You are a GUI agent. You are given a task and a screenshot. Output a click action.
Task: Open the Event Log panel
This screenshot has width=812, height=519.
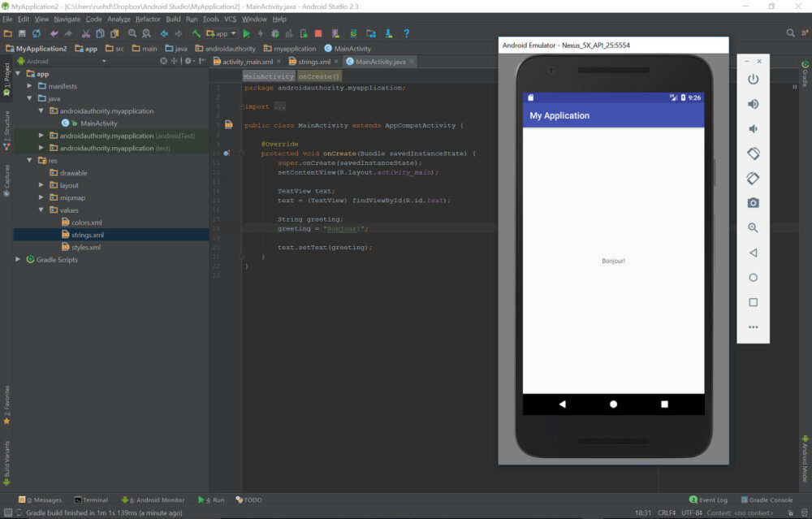[708, 500]
